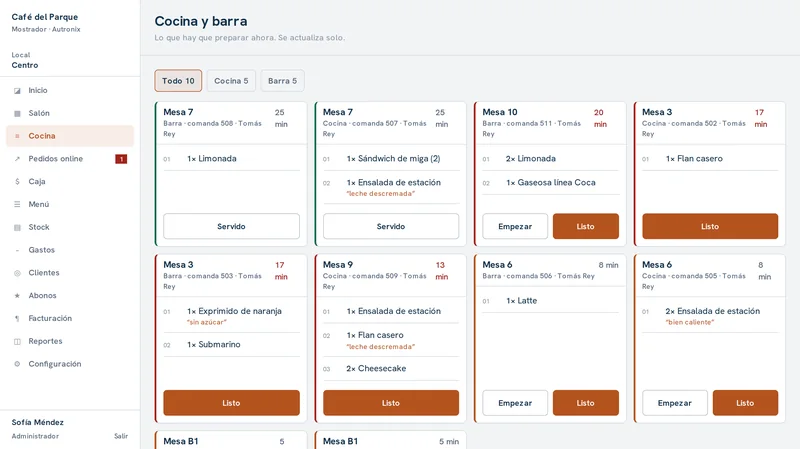Select the Barra 5 filter tab
Viewport: 800px width, 449px height.
click(283, 81)
